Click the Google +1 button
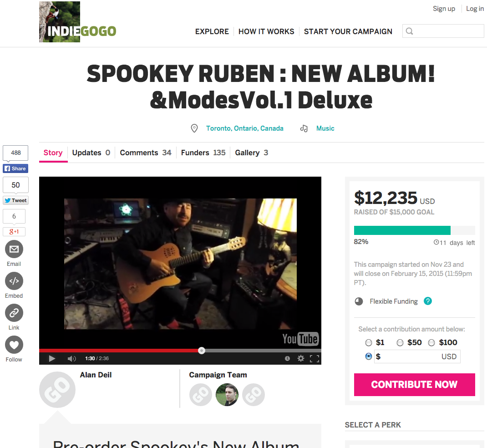This screenshot has height=448, width=487. pos(14,231)
